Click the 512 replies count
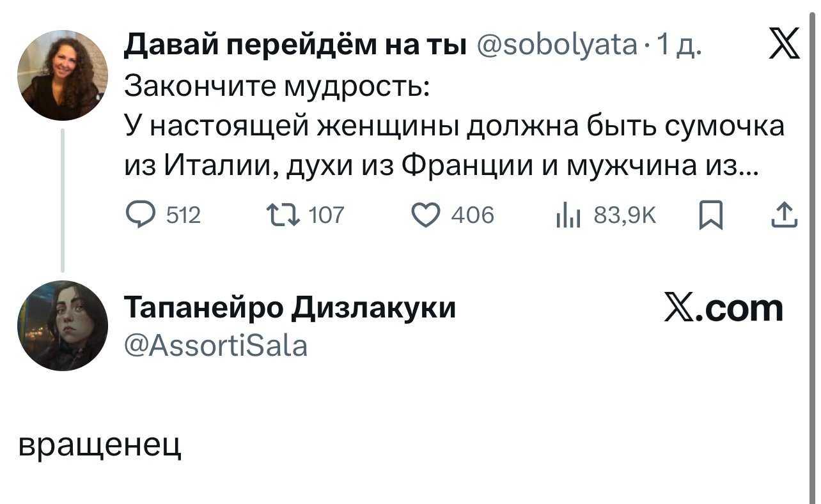The image size is (821, 504). click(x=184, y=216)
